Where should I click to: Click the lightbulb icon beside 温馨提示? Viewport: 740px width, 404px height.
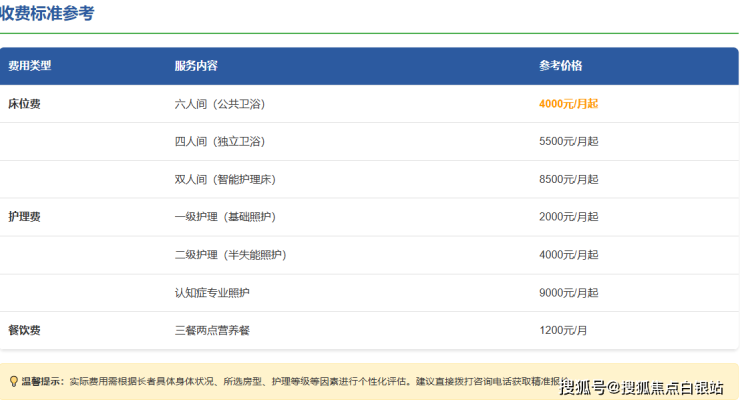click(13, 381)
